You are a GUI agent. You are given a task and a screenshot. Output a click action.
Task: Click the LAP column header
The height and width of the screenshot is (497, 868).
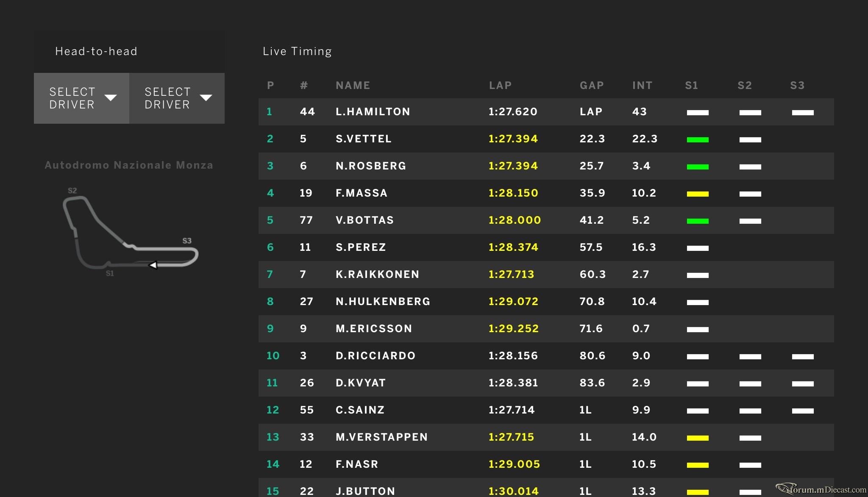501,85
